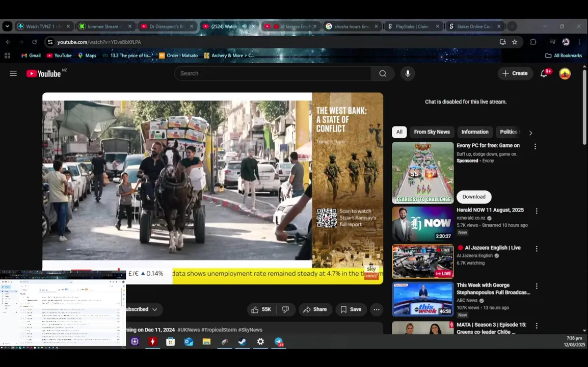The image size is (588, 367).
Task: Open Telegram from the taskbar
Action: tap(279, 342)
